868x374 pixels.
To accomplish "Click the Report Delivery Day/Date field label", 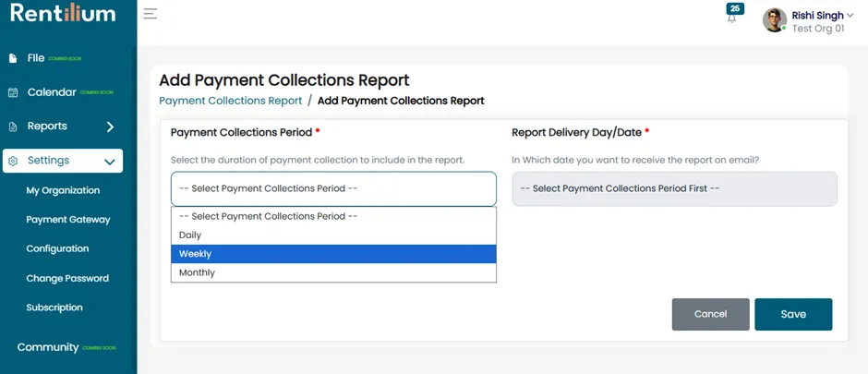I will pos(576,133).
